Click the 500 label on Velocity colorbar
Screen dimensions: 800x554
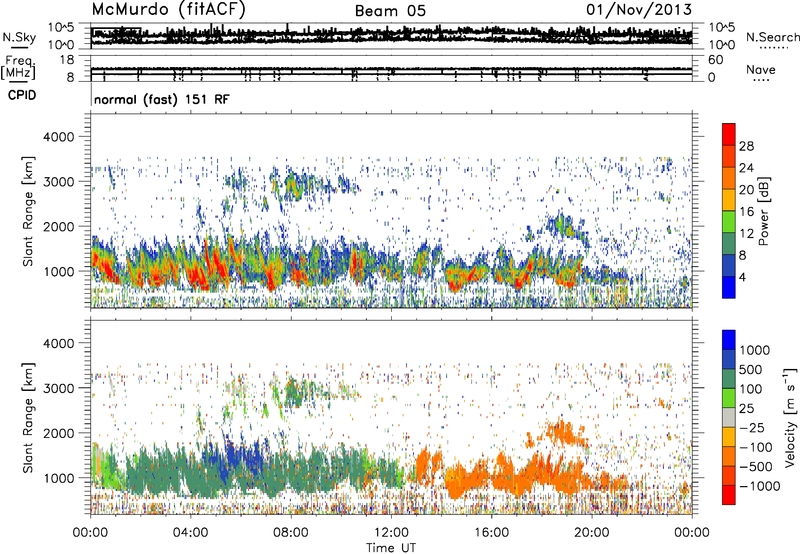pos(751,370)
